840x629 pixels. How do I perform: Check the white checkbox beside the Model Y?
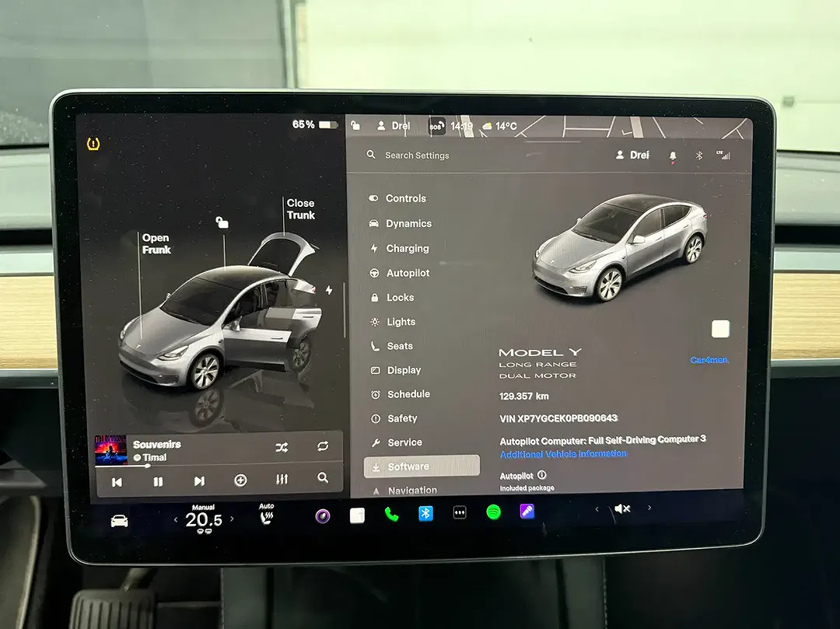[x=720, y=329]
